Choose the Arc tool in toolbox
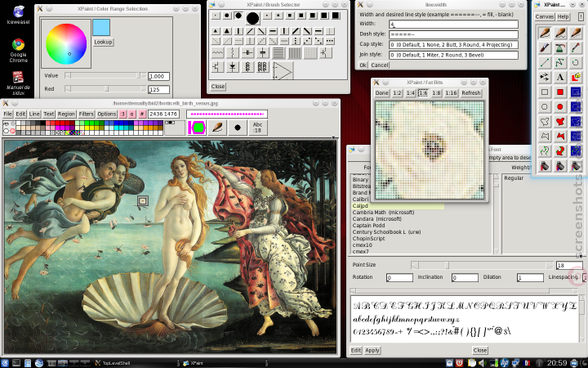588x368 pixels. pos(576,62)
